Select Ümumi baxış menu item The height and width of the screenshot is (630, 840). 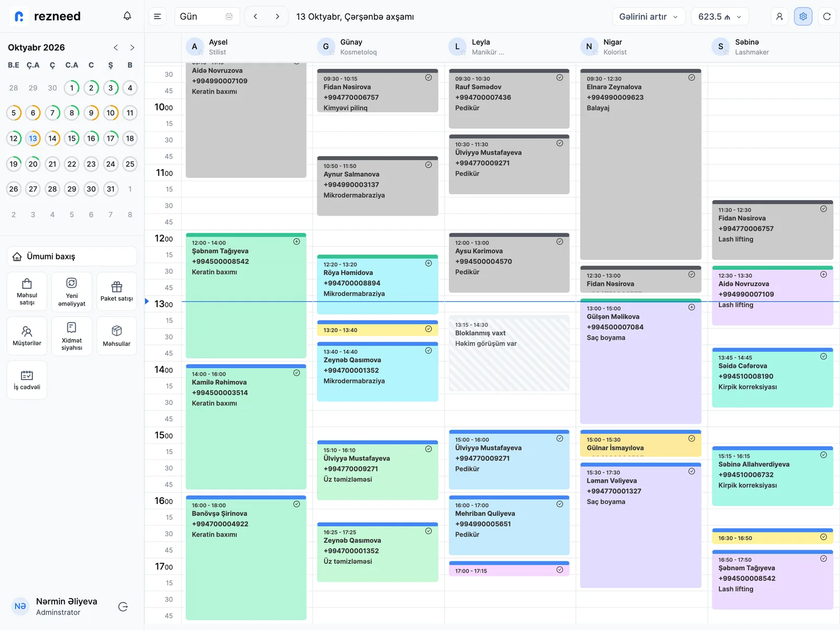[72, 256]
